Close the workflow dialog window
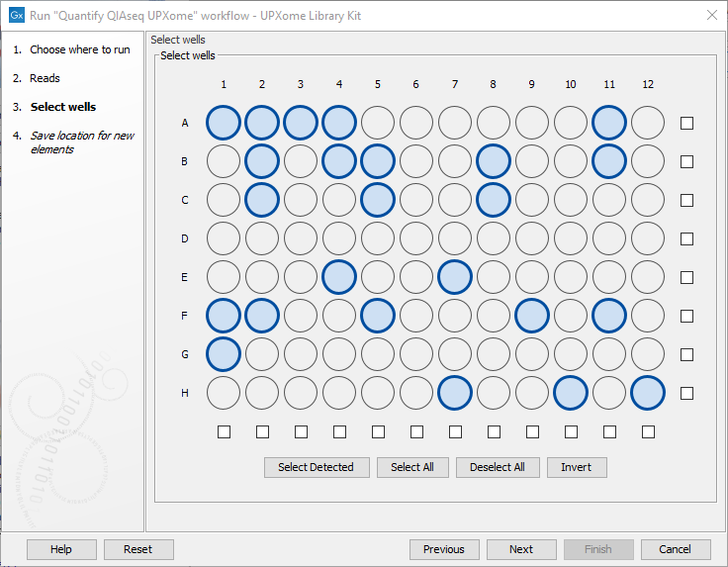The height and width of the screenshot is (567, 728). click(712, 15)
